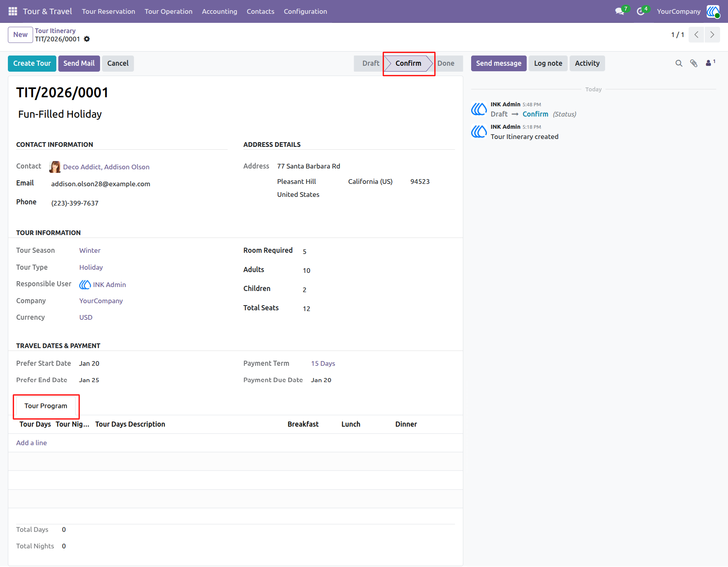Select the Confirm status stage

[408, 63]
